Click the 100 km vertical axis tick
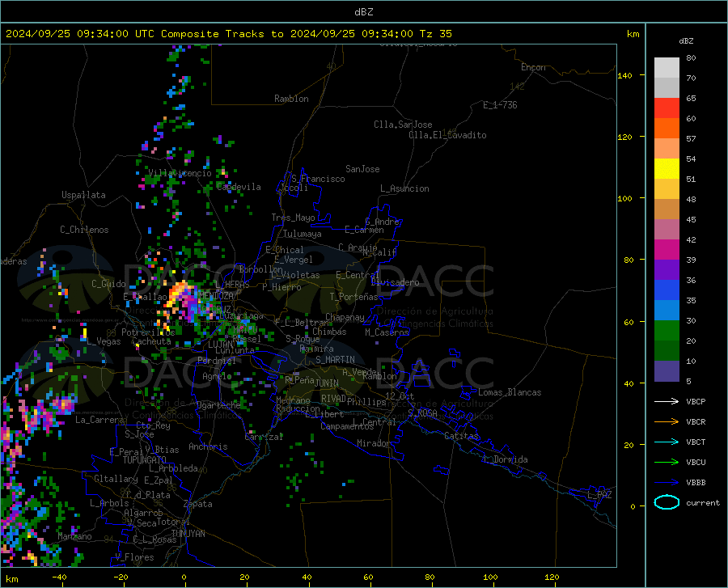728x588 pixels. click(624, 199)
